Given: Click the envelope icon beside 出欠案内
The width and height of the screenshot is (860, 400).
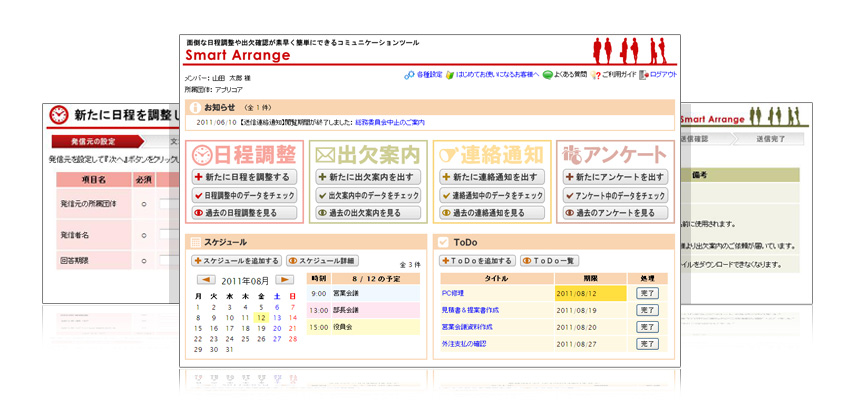Looking at the screenshot, I should (325, 156).
